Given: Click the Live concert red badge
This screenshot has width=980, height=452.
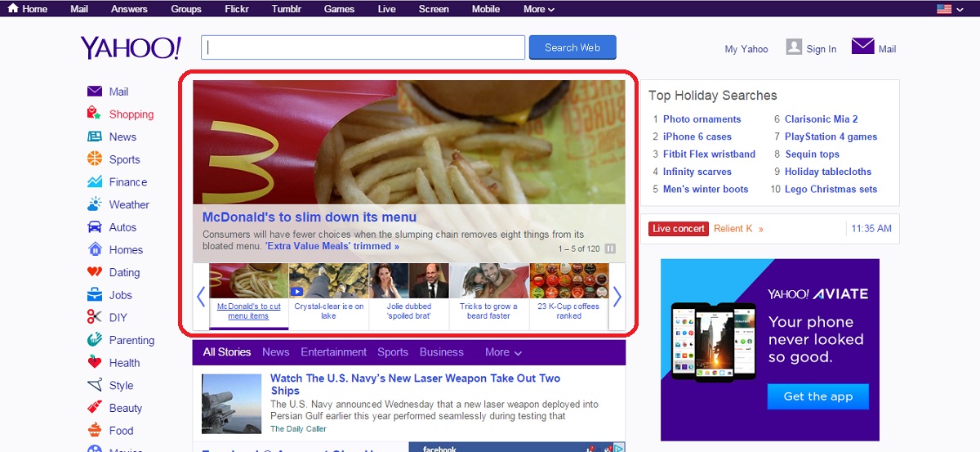Looking at the screenshot, I should [x=679, y=229].
